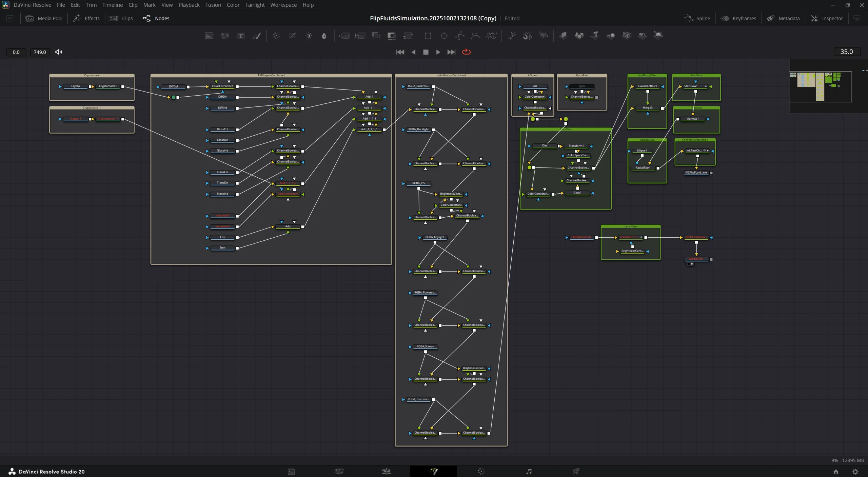Select the Ellipse mask tool
This screenshot has height=477, width=868.
pyautogui.click(x=444, y=36)
